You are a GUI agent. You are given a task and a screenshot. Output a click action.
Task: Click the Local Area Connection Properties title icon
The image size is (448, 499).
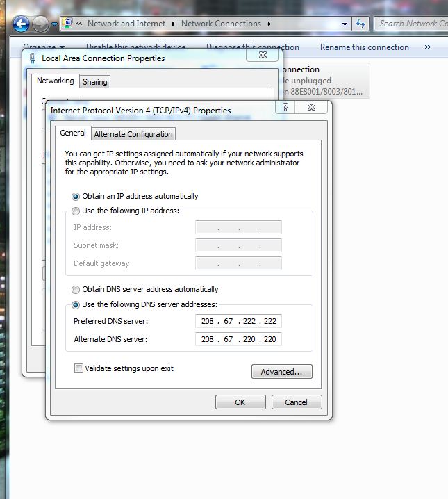tap(33, 58)
